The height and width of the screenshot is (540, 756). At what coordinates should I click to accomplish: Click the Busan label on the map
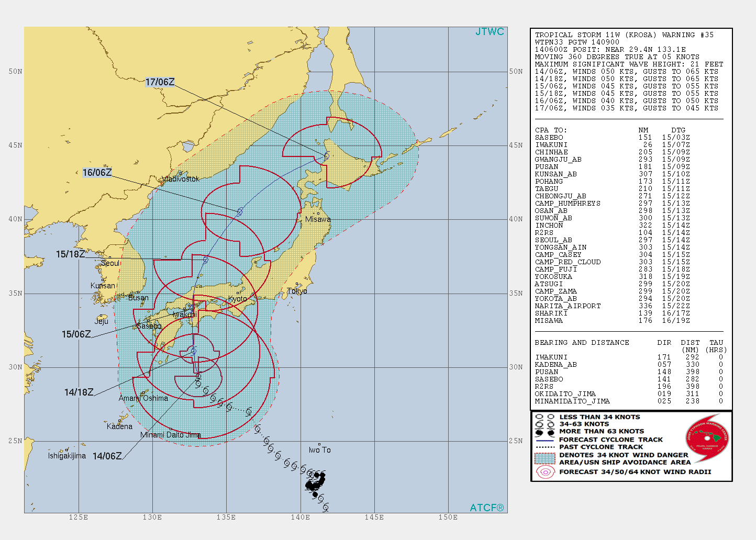click(138, 298)
